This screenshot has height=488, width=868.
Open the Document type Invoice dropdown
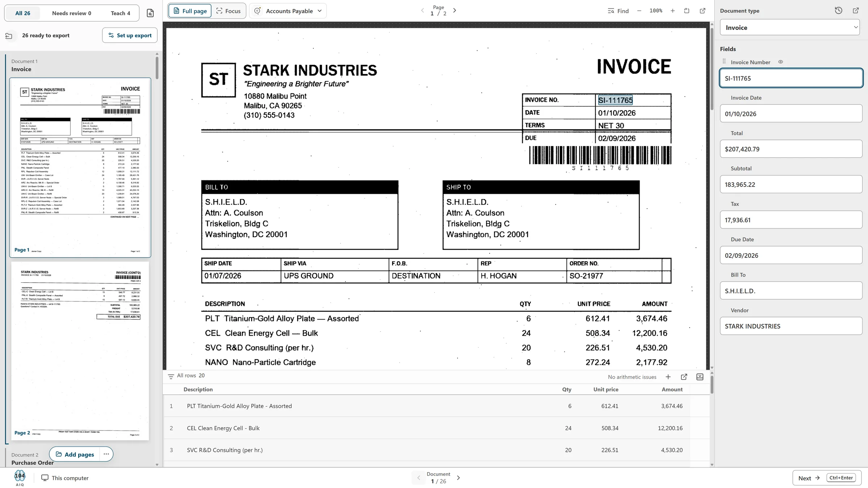tap(790, 27)
